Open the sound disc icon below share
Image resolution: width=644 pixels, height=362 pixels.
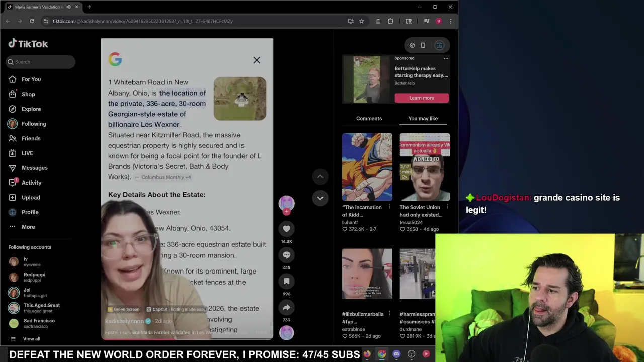tap(286, 332)
